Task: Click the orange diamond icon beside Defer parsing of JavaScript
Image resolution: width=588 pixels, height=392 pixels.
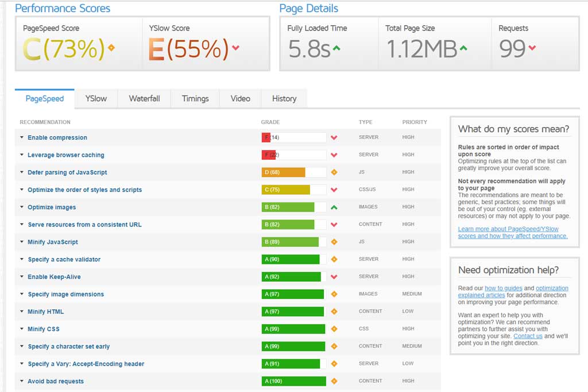Action: (334, 172)
